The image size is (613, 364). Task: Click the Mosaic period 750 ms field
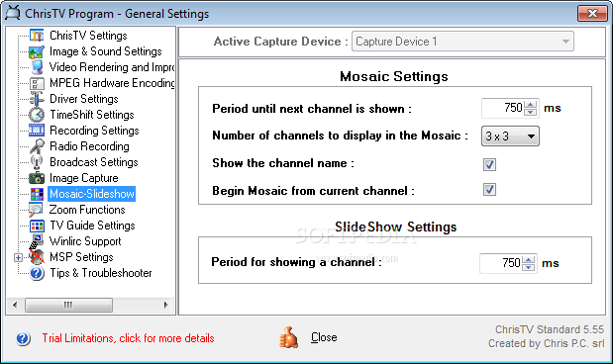(503, 108)
